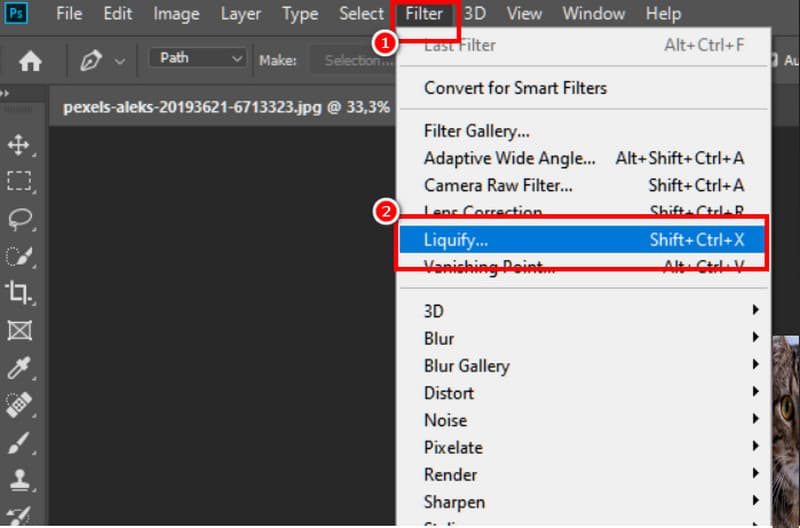Choose Convert for Smart Filters
This screenshot has width=800, height=528.
[584, 88]
